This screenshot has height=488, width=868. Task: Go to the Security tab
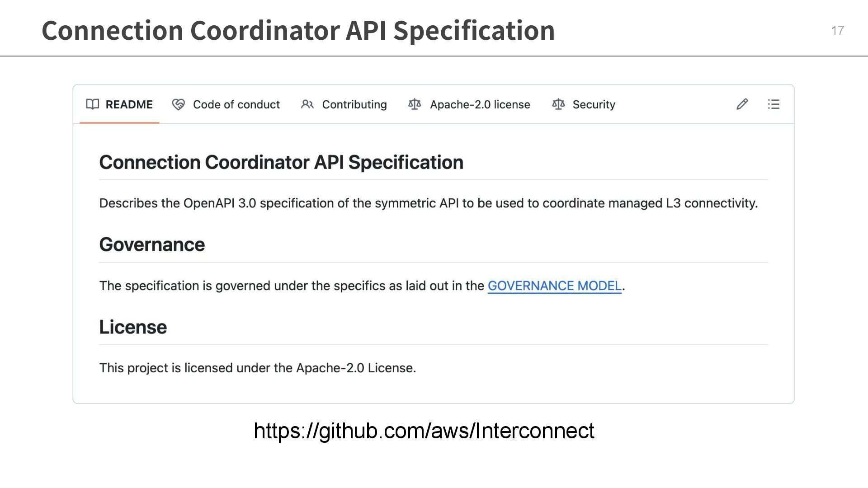click(594, 104)
